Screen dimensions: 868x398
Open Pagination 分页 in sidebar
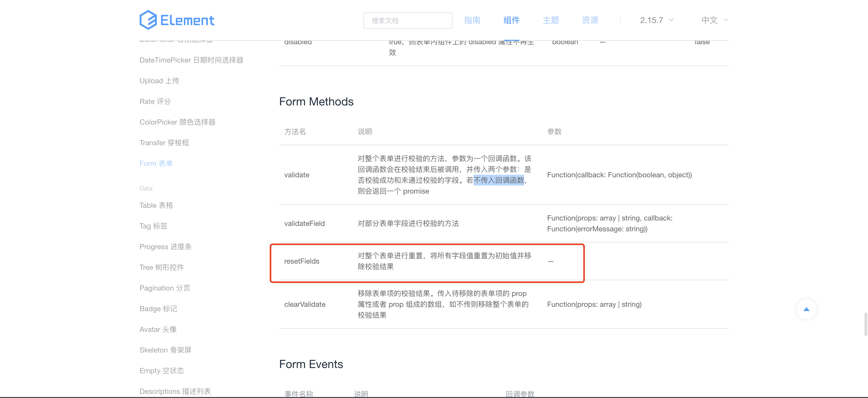[x=165, y=288]
